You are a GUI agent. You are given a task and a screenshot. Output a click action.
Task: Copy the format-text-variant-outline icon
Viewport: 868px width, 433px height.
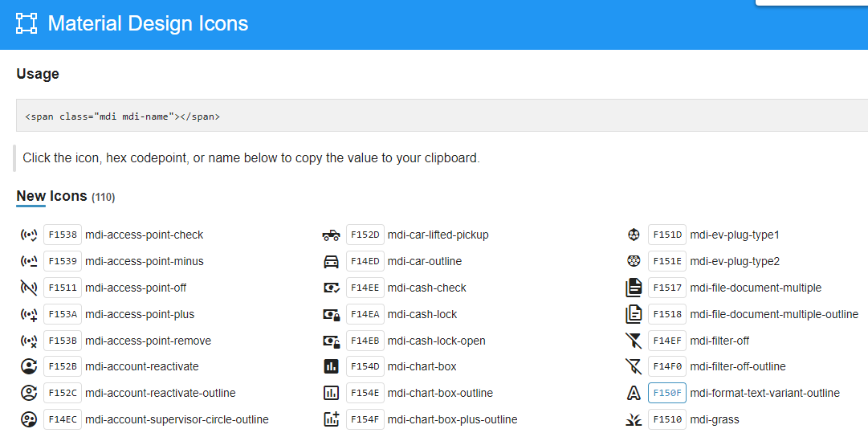point(634,393)
